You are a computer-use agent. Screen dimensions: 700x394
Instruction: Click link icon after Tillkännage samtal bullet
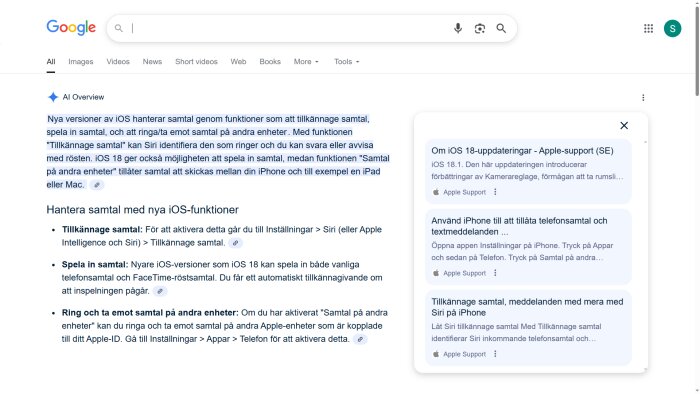coord(235,243)
